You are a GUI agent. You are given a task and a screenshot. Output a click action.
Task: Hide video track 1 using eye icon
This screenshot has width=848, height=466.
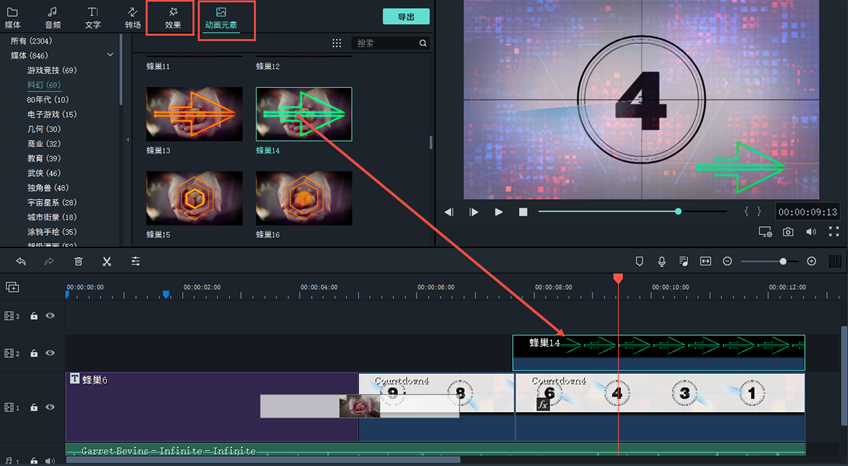click(50, 408)
